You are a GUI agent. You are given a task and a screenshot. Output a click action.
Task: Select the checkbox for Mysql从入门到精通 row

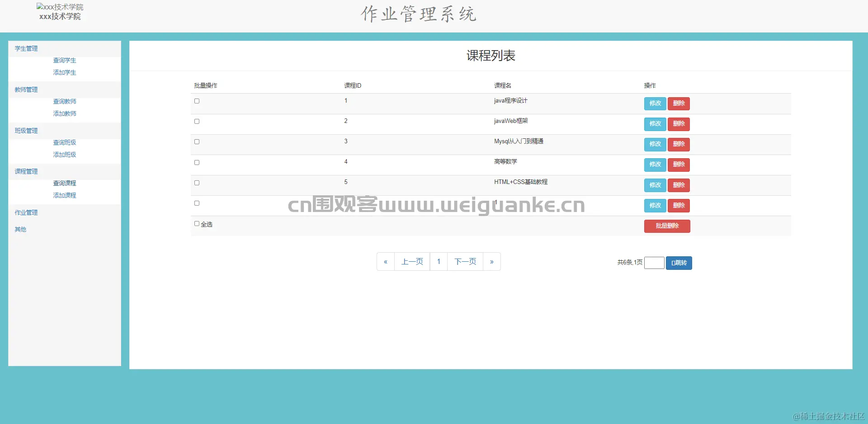coord(197,142)
